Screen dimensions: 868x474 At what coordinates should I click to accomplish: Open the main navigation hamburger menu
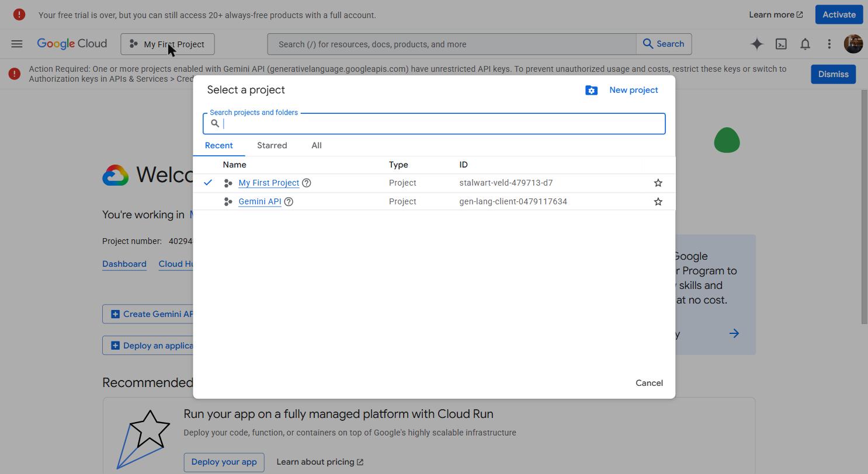pyautogui.click(x=17, y=44)
